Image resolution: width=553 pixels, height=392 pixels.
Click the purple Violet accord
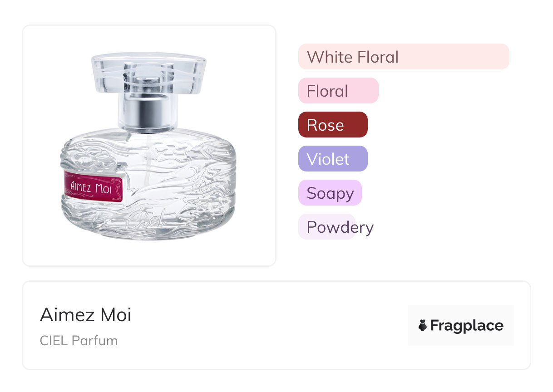332,159
